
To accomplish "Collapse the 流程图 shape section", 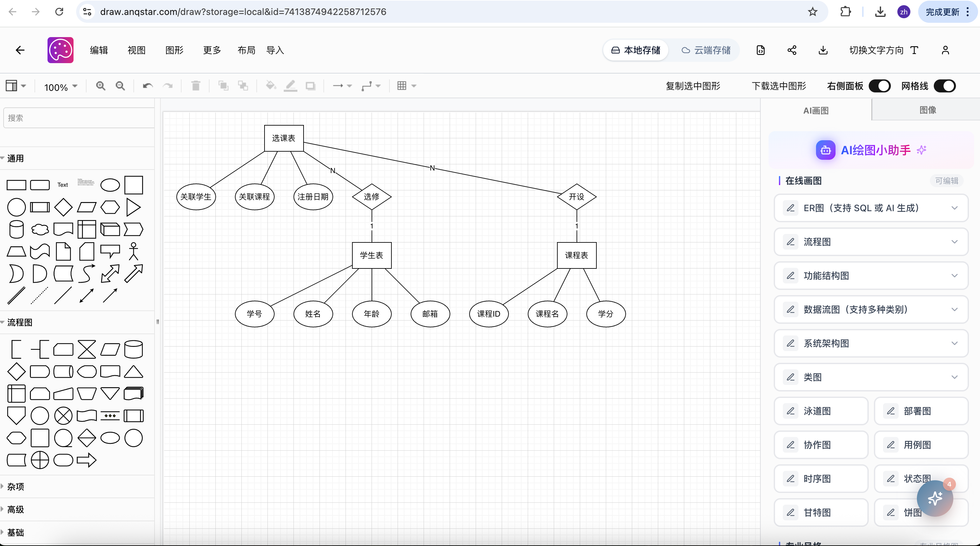I will 18,322.
